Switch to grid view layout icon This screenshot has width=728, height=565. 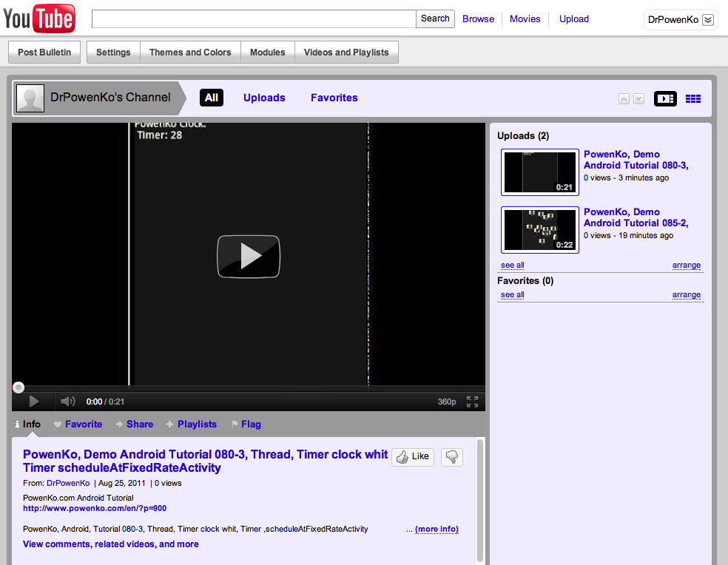[693, 98]
